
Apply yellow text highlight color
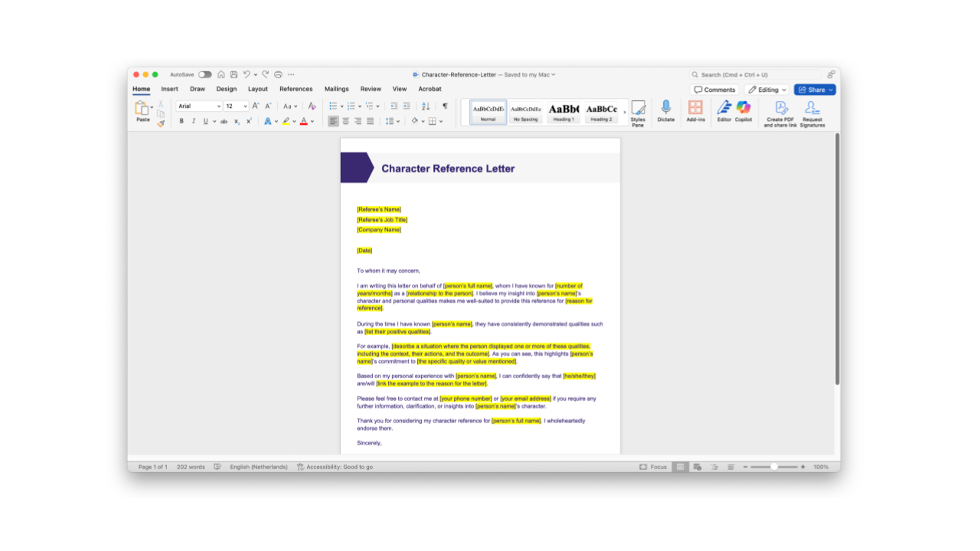point(286,121)
